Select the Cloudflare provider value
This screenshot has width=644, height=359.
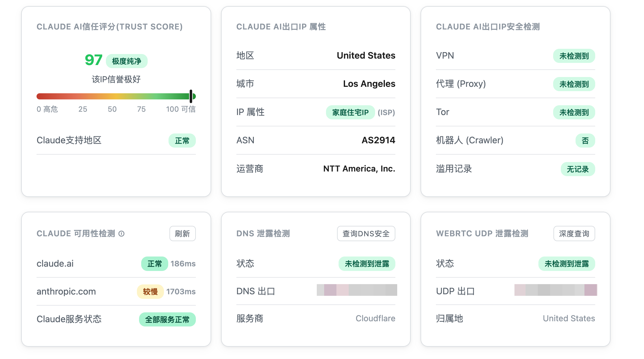375,318
